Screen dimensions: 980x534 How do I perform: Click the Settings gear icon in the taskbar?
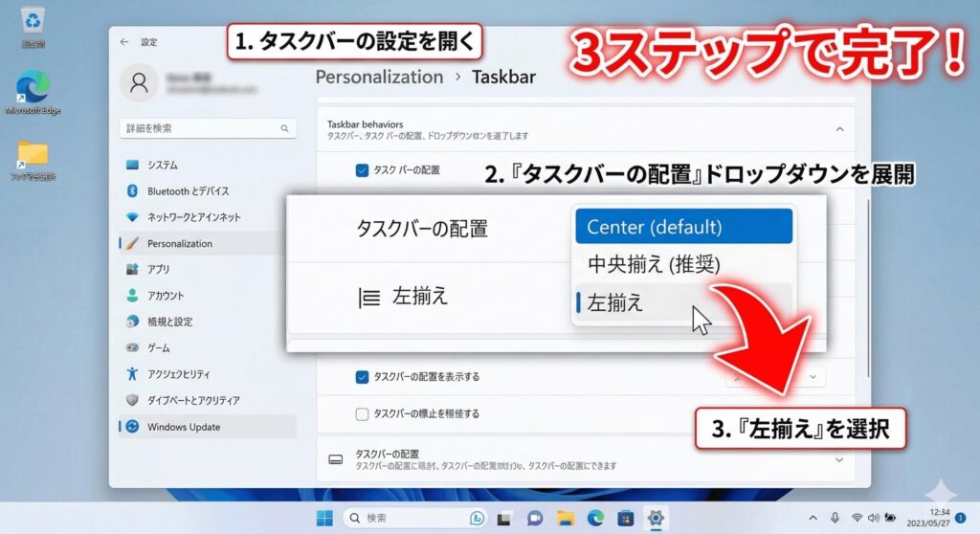tap(656, 518)
